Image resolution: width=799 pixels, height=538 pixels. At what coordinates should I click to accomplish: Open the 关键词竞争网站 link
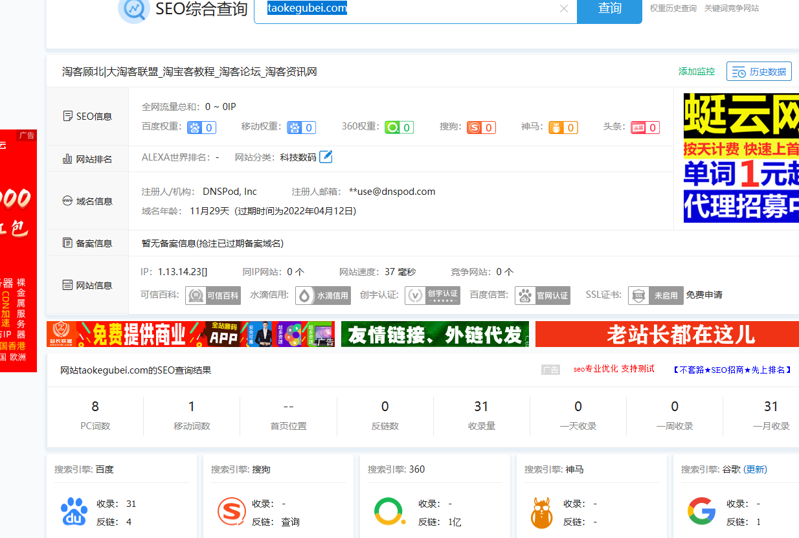click(731, 8)
